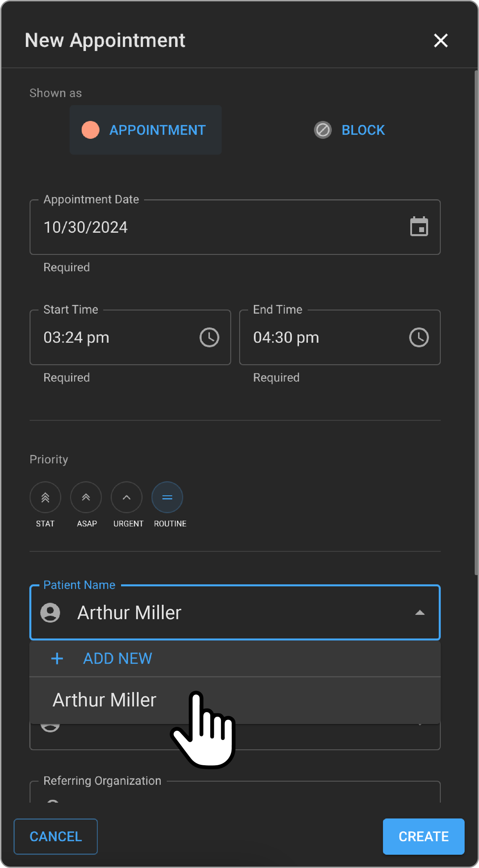Click into the Start Time field

click(115, 337)
